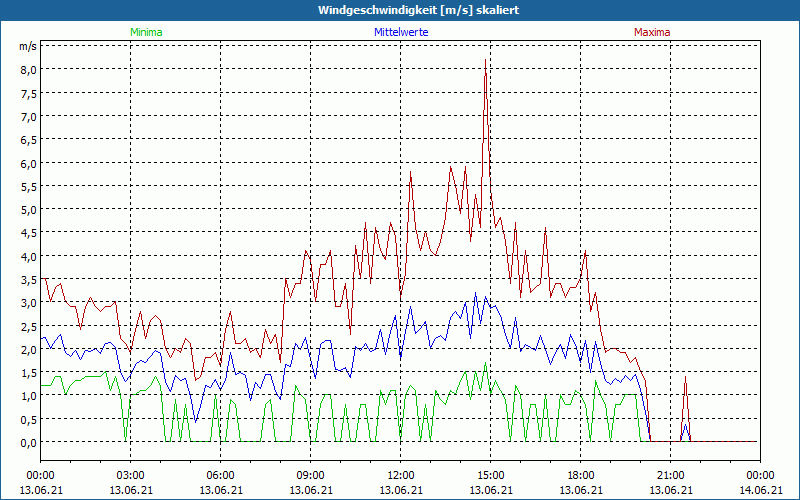This screenshot has width=800, height=500.
Task: Click the 1,5 y-axis value
Action: 29,373
